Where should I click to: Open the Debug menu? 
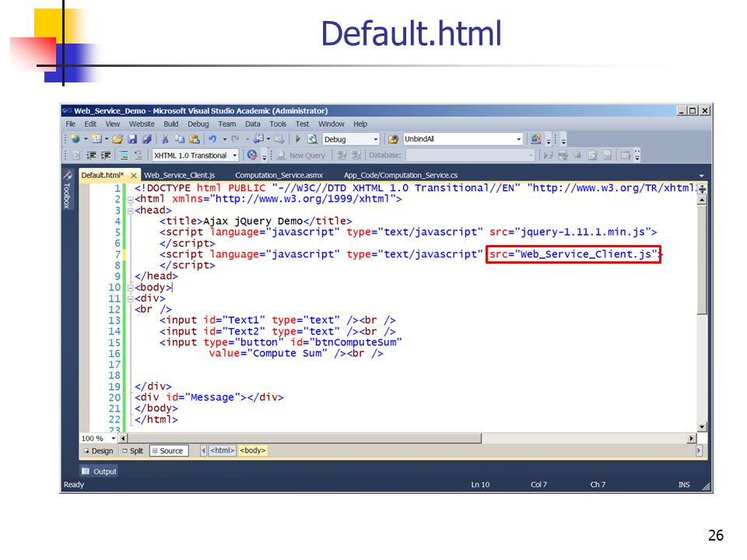(x=198, y=124)
